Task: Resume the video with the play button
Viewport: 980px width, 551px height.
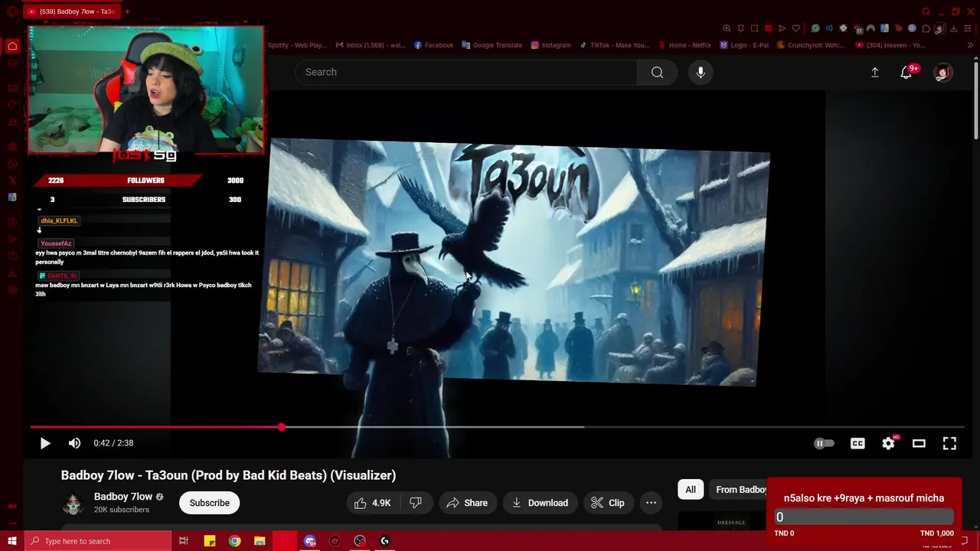Action: [x=44, y=443]
